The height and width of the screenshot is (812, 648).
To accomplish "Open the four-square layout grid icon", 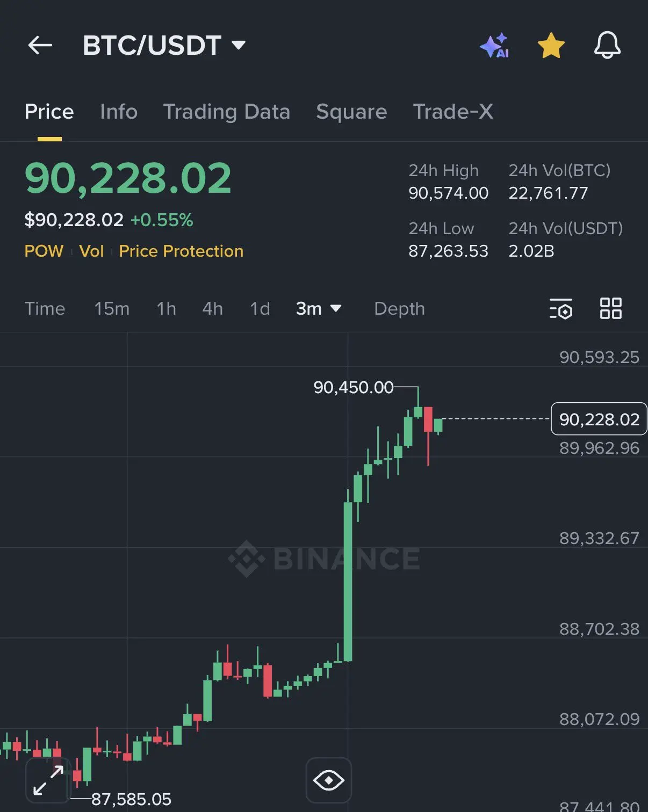I will coord(611,309).
